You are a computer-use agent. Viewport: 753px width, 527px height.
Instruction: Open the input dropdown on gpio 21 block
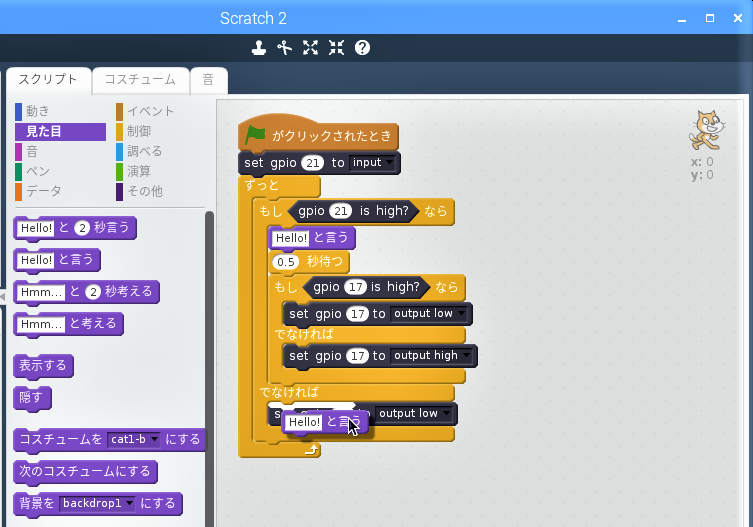(373, 163)
